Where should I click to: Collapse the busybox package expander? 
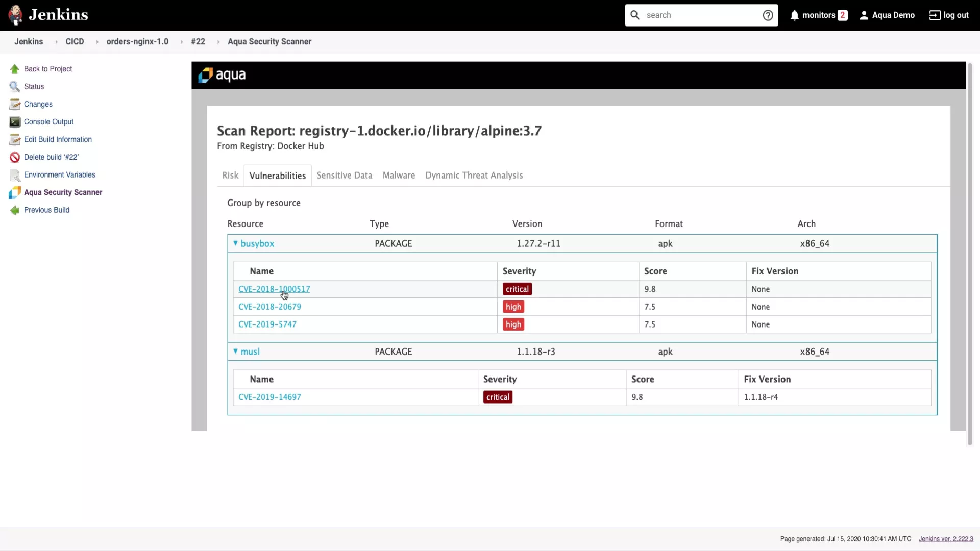235,243
